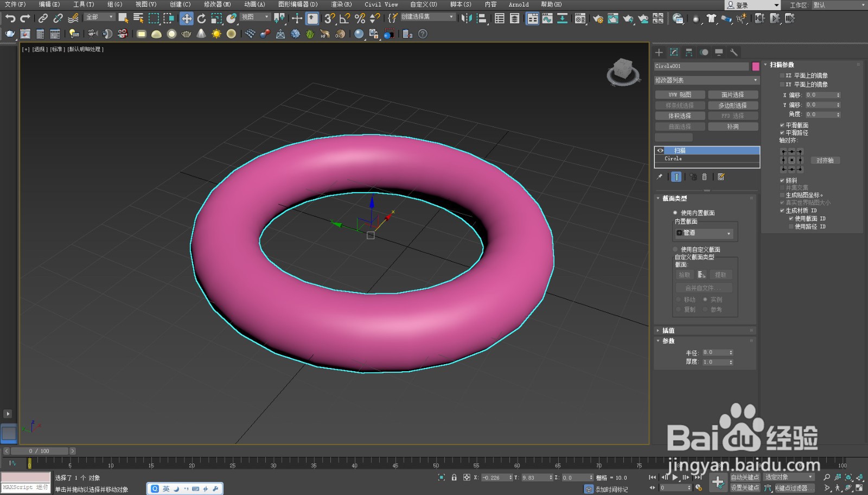
Task: Open the Hierarchy command panel tab
Action: coord(689,52)
